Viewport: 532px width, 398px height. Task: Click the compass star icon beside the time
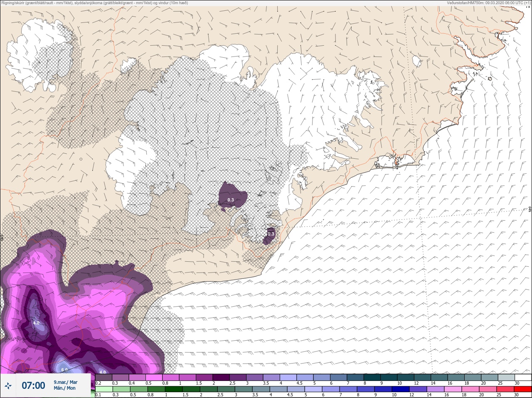coord(8,386)
